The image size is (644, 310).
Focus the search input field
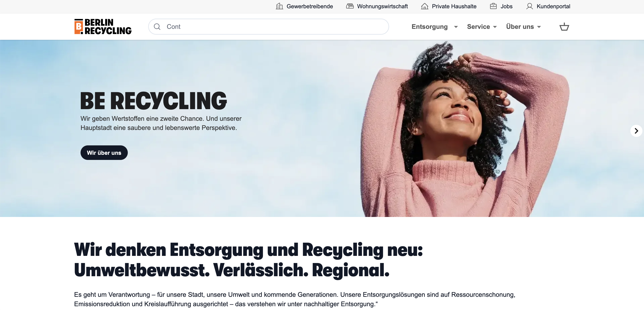[269, 26]
